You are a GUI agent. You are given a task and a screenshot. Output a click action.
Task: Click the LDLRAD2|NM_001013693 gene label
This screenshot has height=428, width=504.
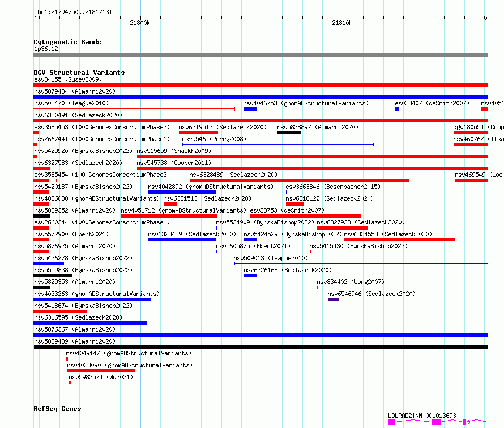422,416
